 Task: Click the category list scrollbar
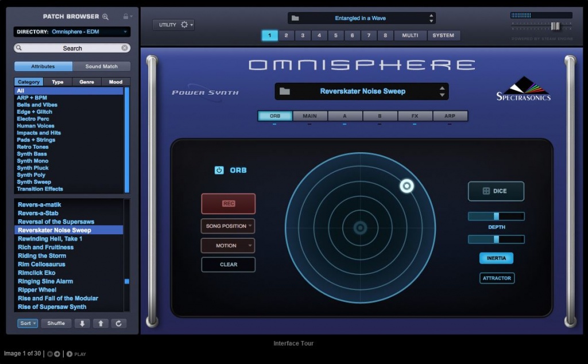[127, 140]
